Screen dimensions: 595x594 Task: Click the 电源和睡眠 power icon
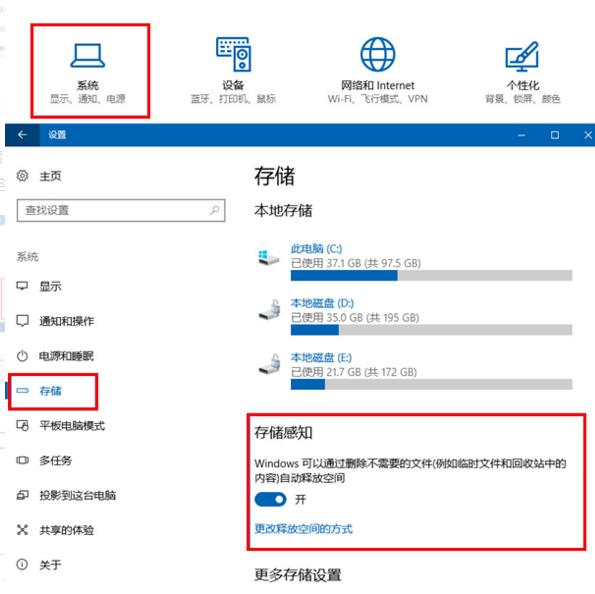22,356
